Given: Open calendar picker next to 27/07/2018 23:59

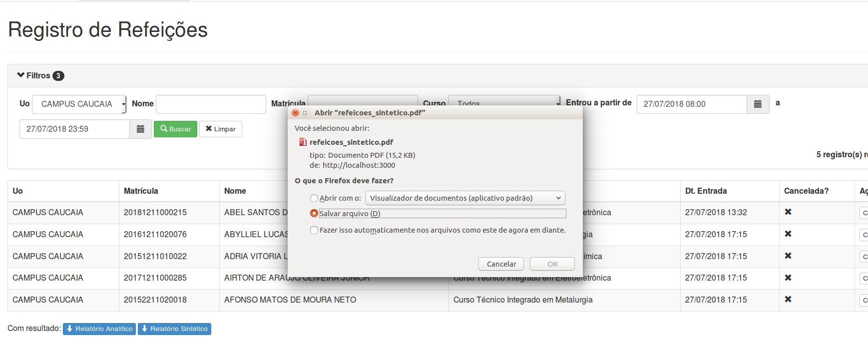Looking at the screenshot, I should 140,129.
